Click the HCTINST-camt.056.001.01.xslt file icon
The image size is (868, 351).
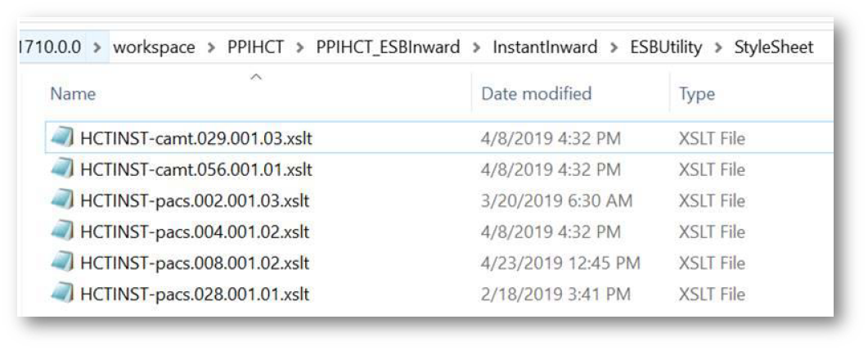pos(61,170)
